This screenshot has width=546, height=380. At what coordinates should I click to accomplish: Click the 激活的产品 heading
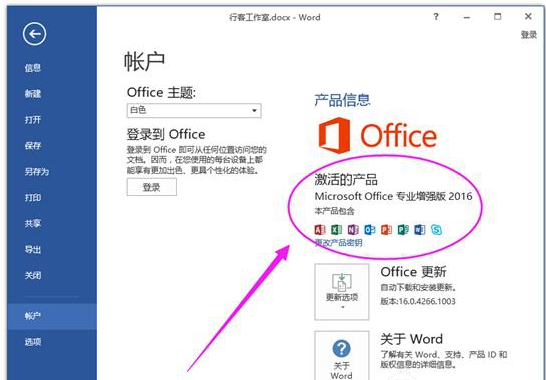(x=346, y=180)
